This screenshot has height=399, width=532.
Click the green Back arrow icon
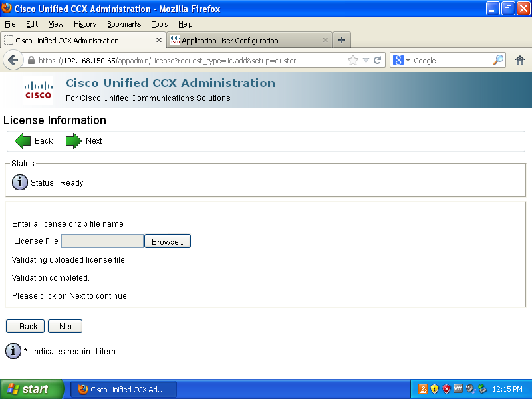click(23, 141)
